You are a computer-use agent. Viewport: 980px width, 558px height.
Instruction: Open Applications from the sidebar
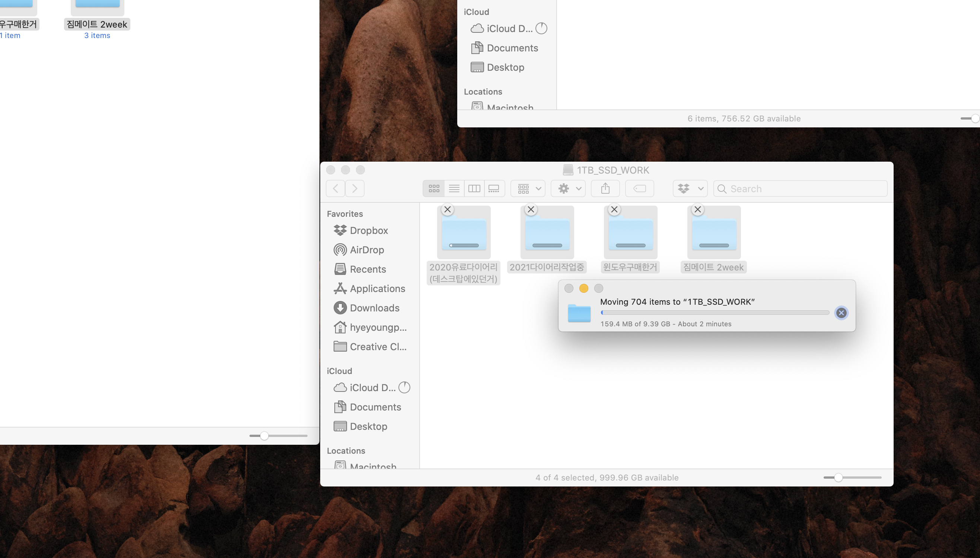(377, 289)
